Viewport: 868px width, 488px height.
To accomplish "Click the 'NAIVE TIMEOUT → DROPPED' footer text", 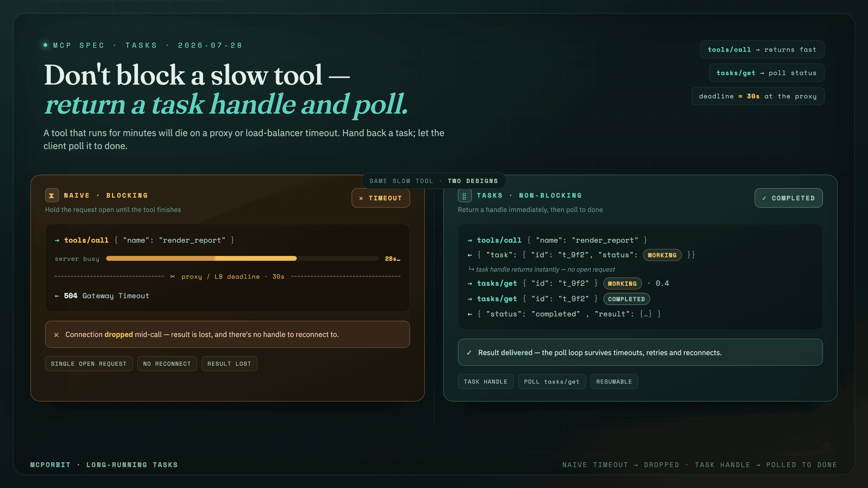I will pyautogui.click(x=621, y=464).
